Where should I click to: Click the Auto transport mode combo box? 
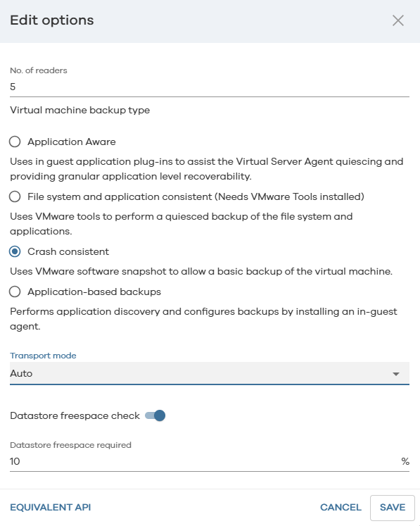pyautogui.click(x=210, y=373)
